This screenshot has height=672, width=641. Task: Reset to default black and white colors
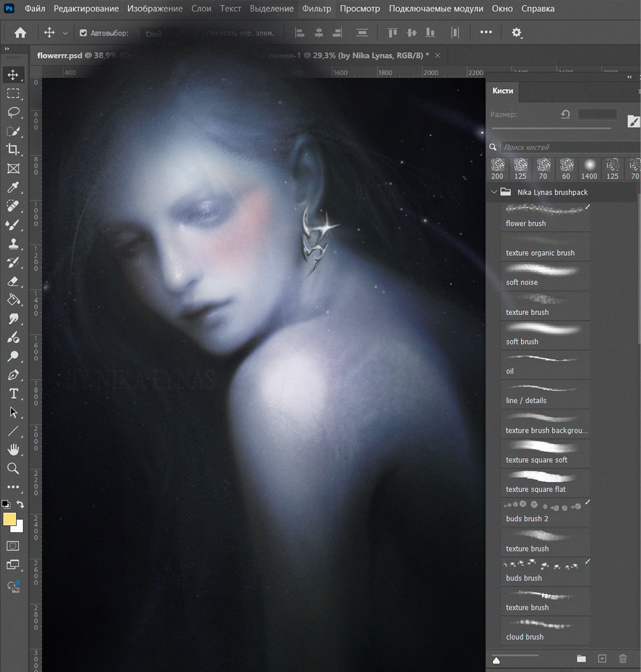click(x=6, y=504)
